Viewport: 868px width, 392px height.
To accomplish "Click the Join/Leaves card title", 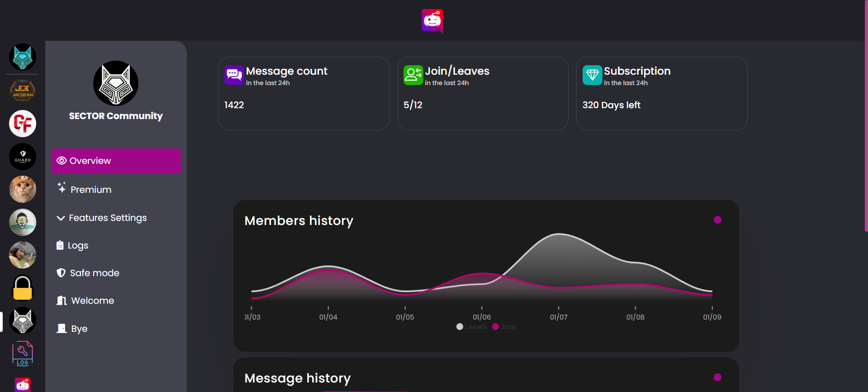I will click(x=457, y=71).
